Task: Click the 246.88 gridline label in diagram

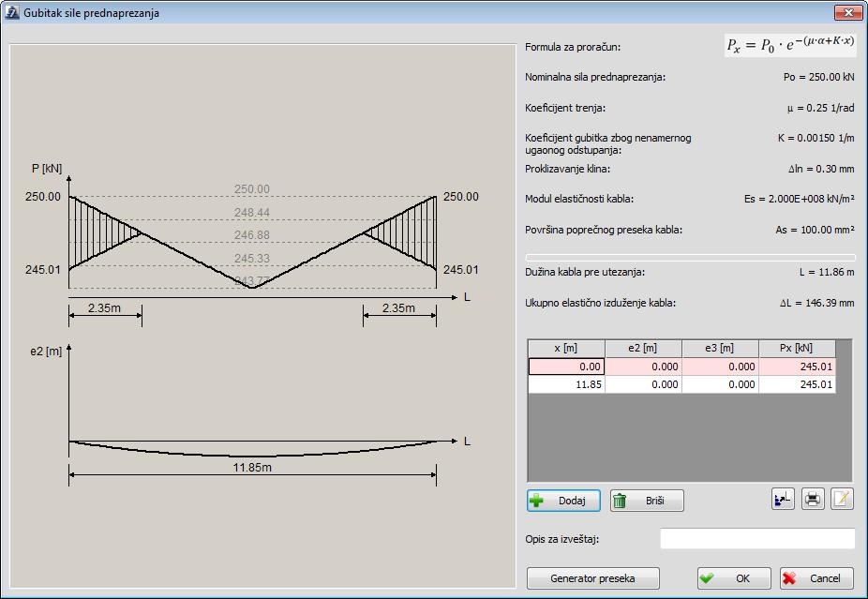Action: (252, 235)
